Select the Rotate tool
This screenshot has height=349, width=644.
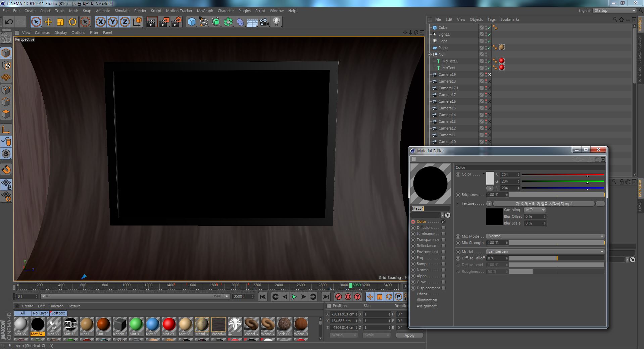click(72, 22)
